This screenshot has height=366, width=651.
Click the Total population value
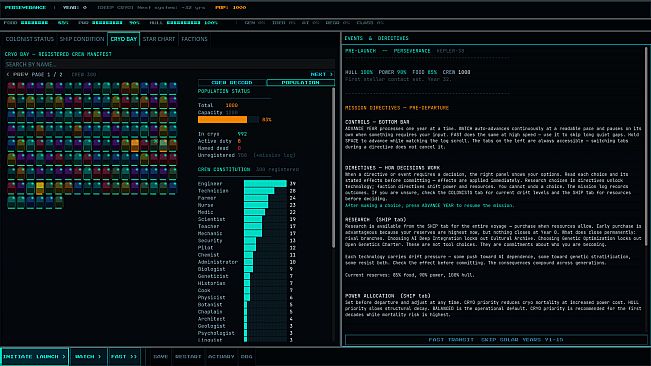pos(232,105)
